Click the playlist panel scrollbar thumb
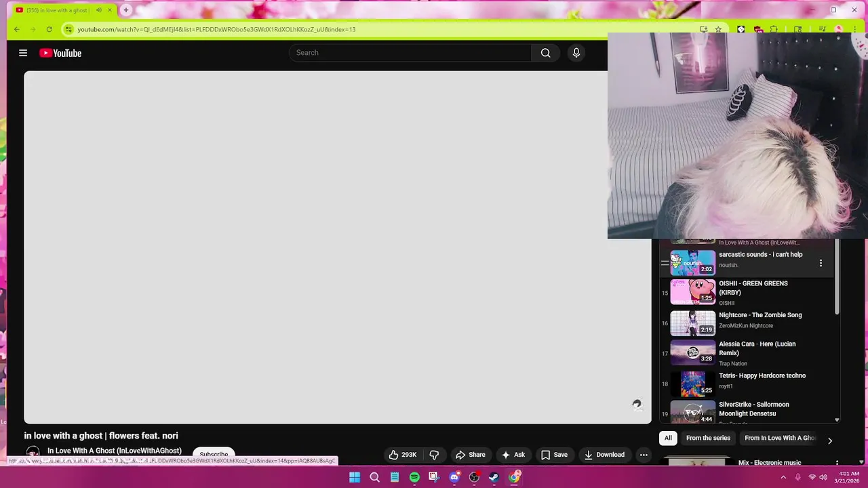 [837, 277]
